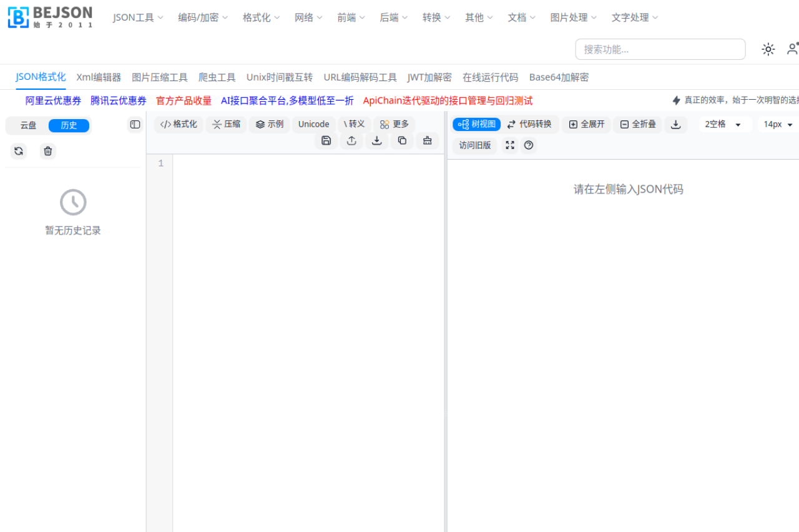Click 全折叠 collapse all

(x=638, y=125)
